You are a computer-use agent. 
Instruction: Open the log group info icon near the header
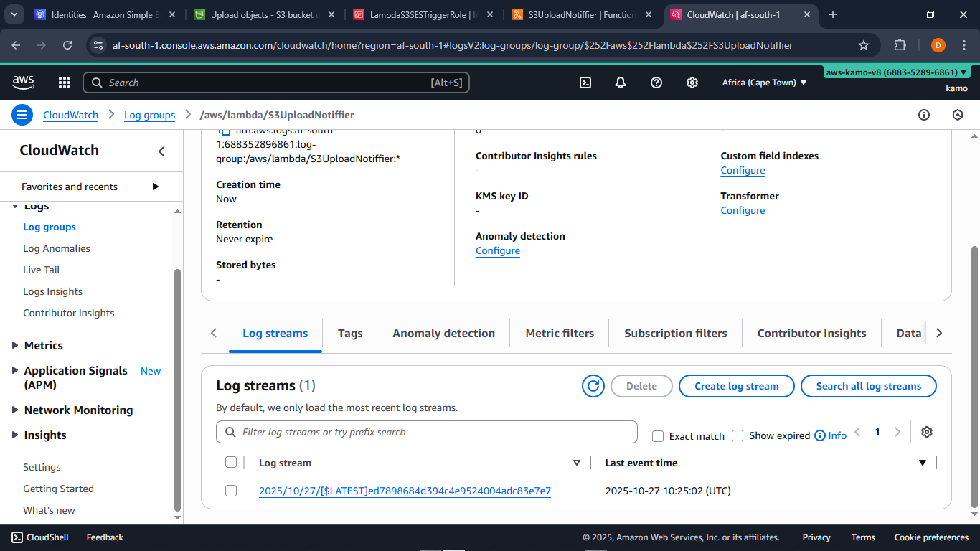[924, 114]
